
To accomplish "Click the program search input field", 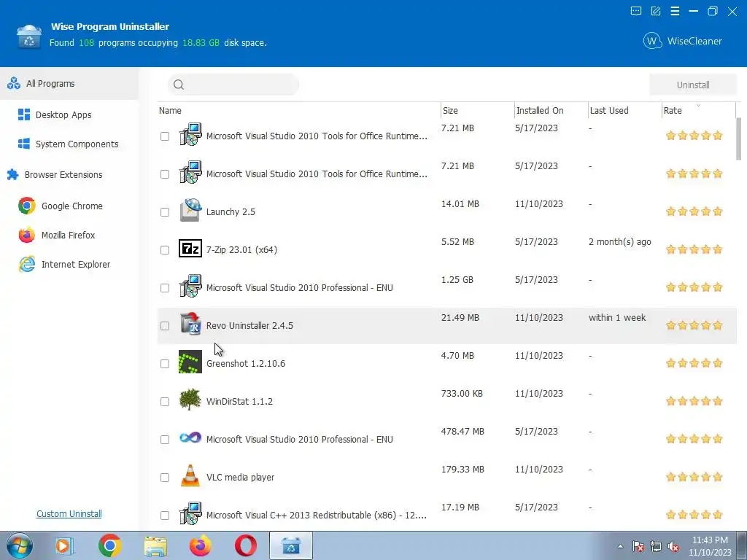I will [233, 85].
